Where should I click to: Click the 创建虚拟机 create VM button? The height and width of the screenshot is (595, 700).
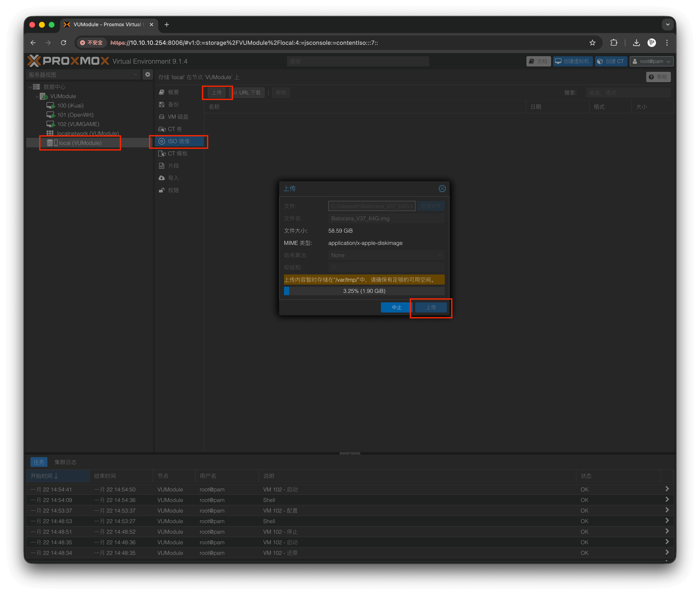pyautogui.click(x=572, y=61)
